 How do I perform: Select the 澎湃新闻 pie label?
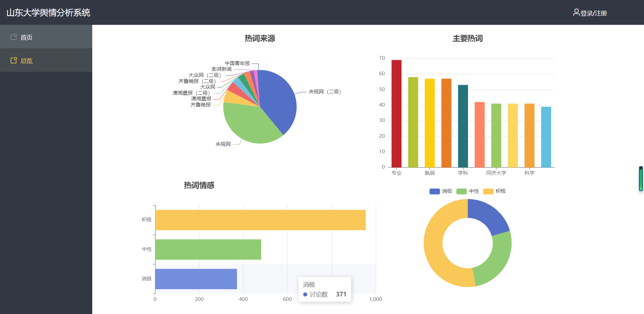coord(221,69)
